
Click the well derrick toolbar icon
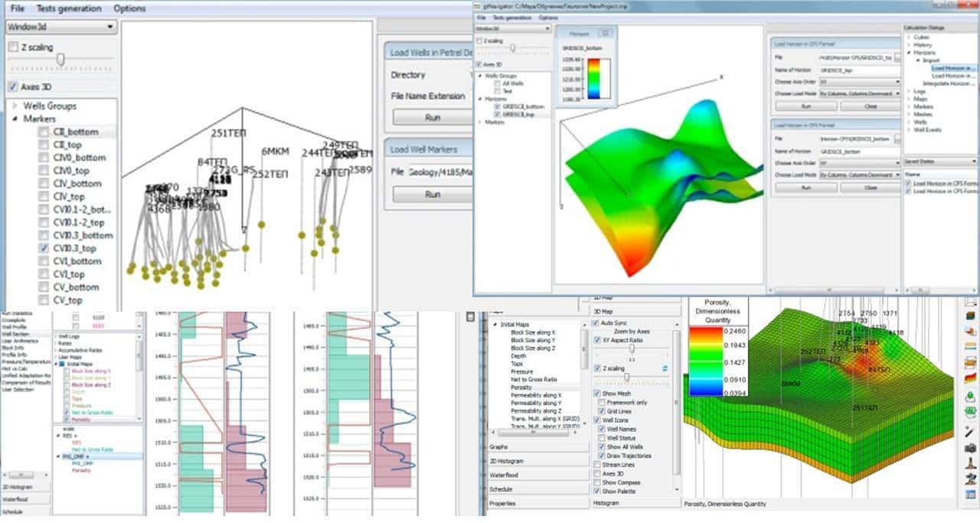coord(971,463)
